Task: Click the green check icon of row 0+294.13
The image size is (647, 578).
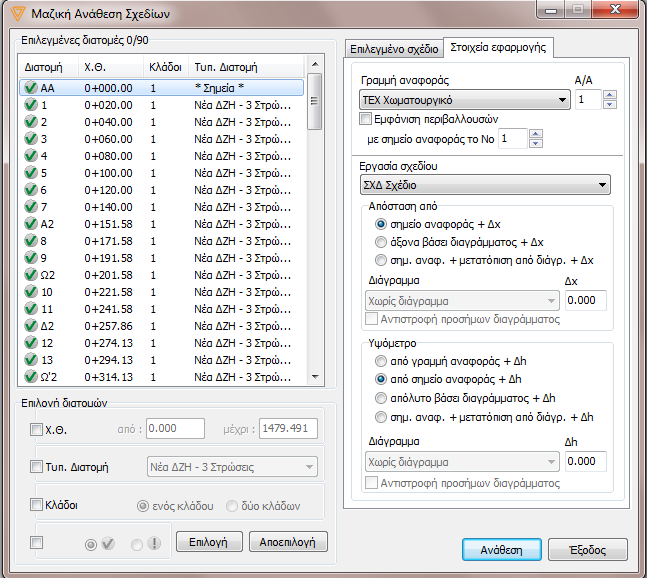Action: (x=31, y=360)
